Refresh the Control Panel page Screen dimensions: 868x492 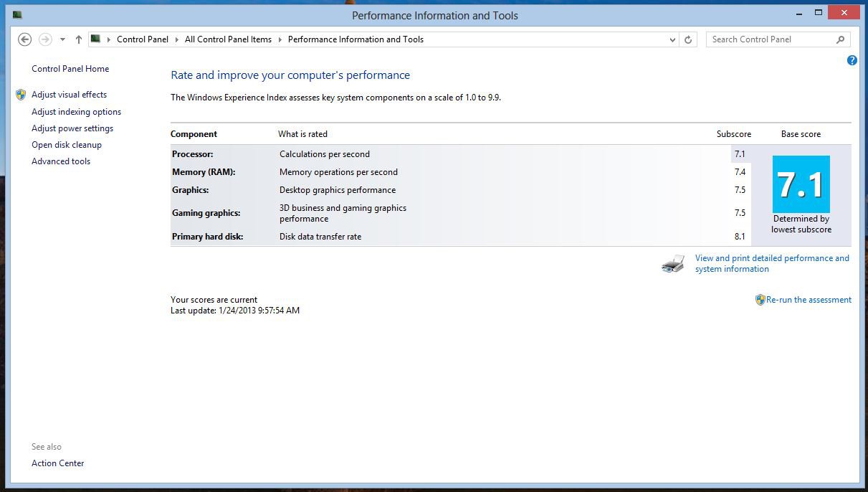pos(688,39)
